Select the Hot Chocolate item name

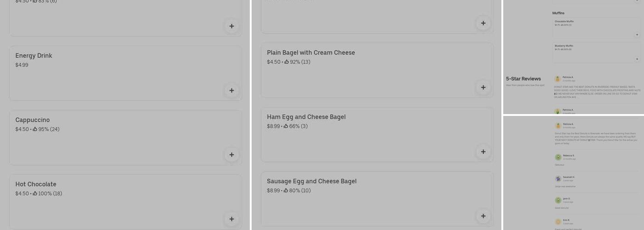36,184
